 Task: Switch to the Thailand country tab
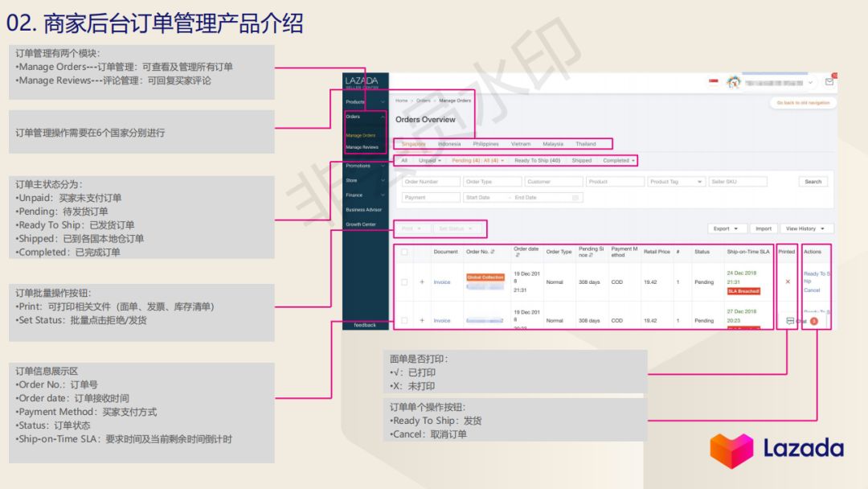[x=586, y=144]
